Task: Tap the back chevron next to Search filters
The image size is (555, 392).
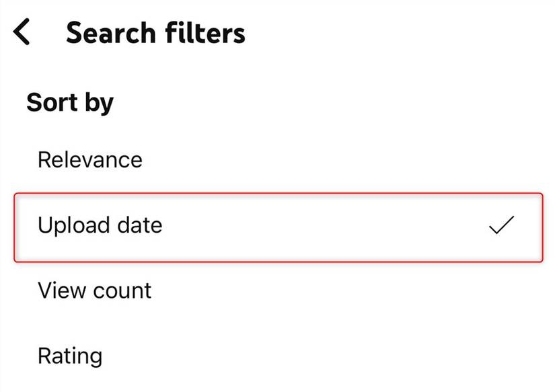Action: 22,32
